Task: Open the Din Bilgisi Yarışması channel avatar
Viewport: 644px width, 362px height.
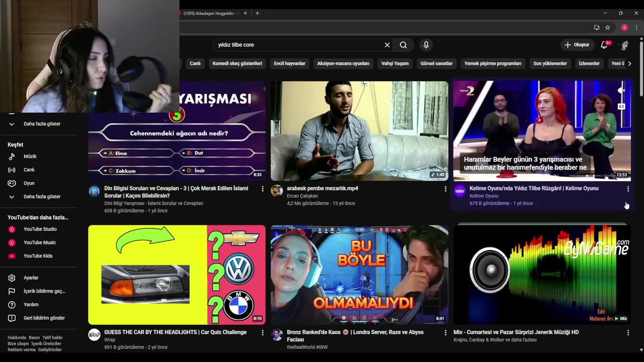Action: tap(94, 191)
